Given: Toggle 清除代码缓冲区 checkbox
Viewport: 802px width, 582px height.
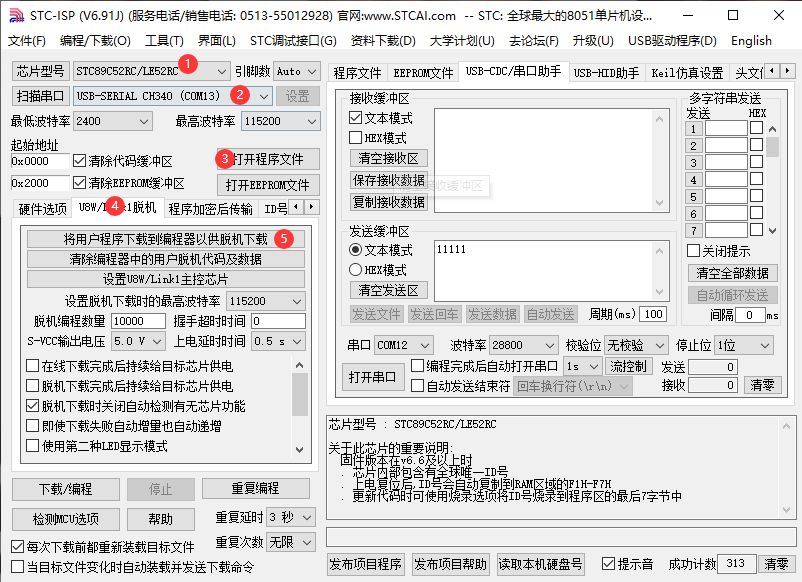Looking at the screenshot, I should [x=79, y=161].
